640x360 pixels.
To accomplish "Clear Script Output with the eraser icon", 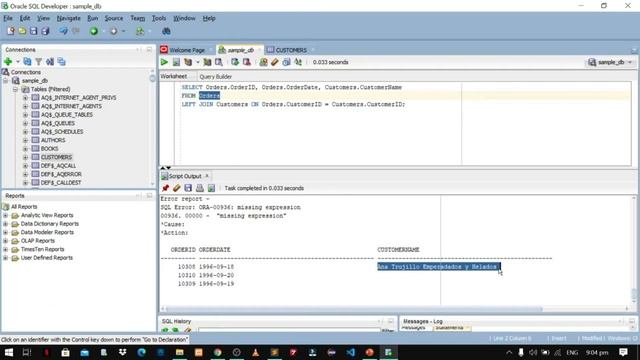I will (176, 188).
